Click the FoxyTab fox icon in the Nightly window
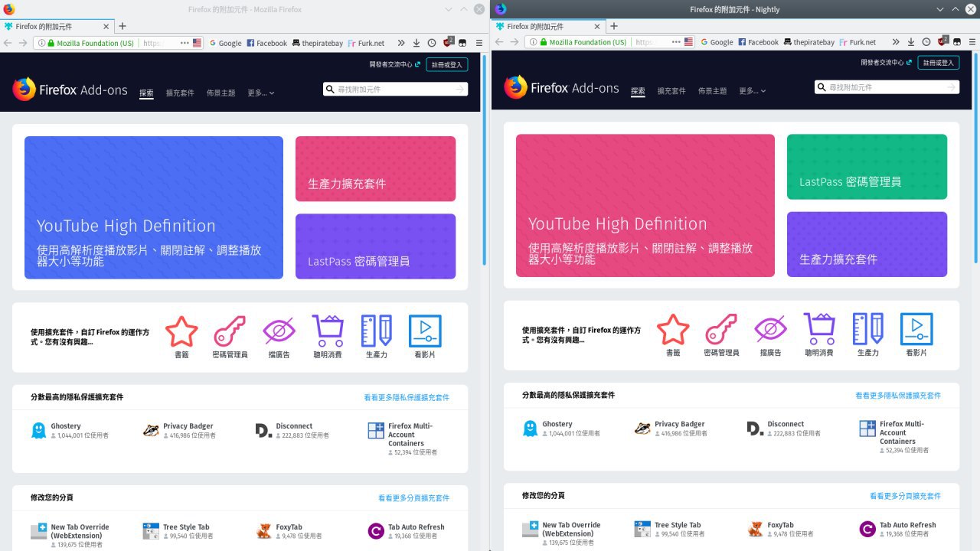 (755, 529)
